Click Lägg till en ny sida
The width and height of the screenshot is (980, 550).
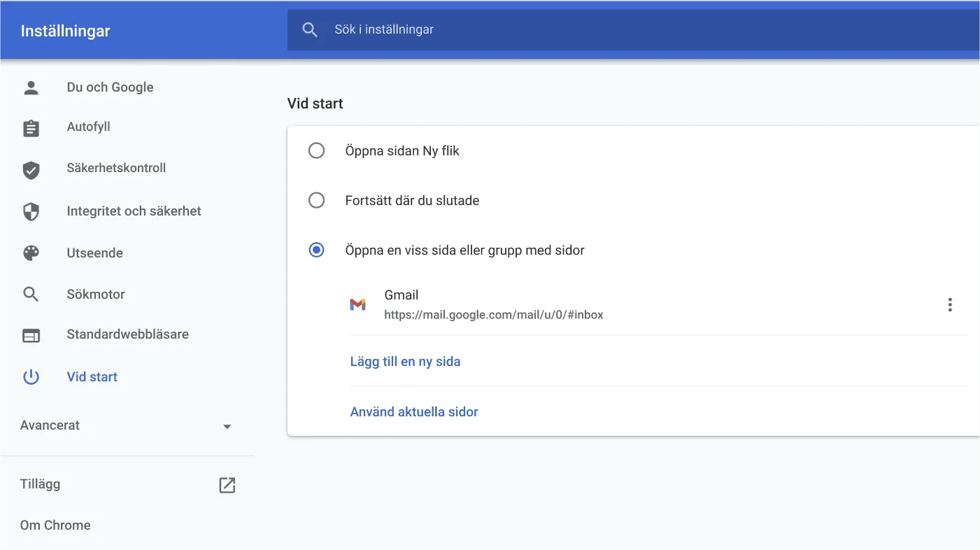click(405, 361)
